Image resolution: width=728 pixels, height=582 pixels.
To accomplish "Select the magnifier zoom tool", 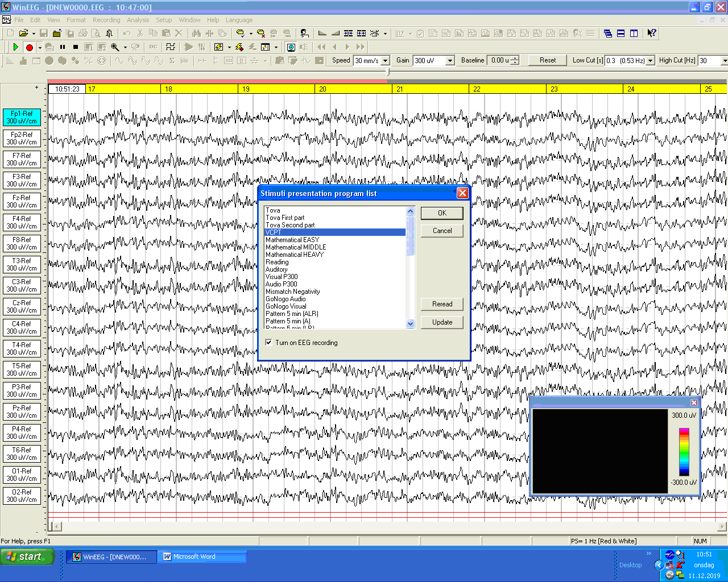I will (115, 47).
